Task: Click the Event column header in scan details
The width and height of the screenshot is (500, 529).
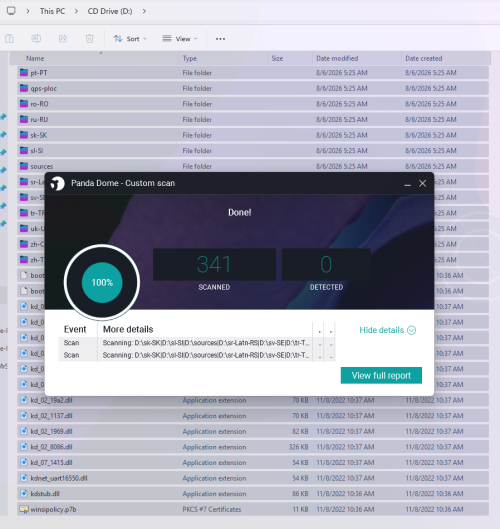Action: click(75, 329)
